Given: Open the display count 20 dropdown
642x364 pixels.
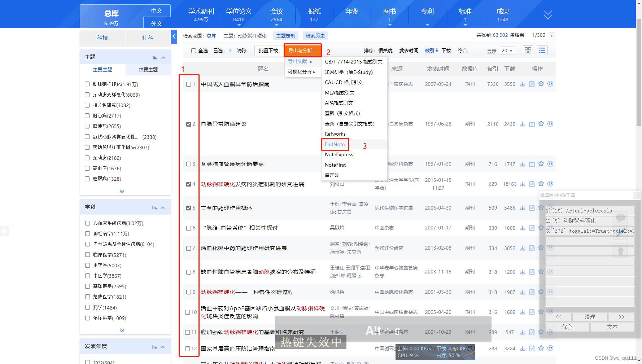Looking at the screenshot, I should pos(507,51).
